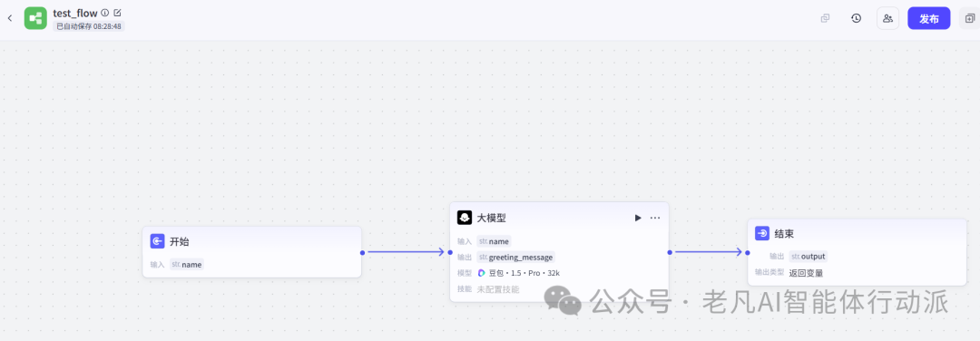The width and height of the screenshot is (980, 341).
Task: Open collaborators people icon
Action: coord(887,18)
